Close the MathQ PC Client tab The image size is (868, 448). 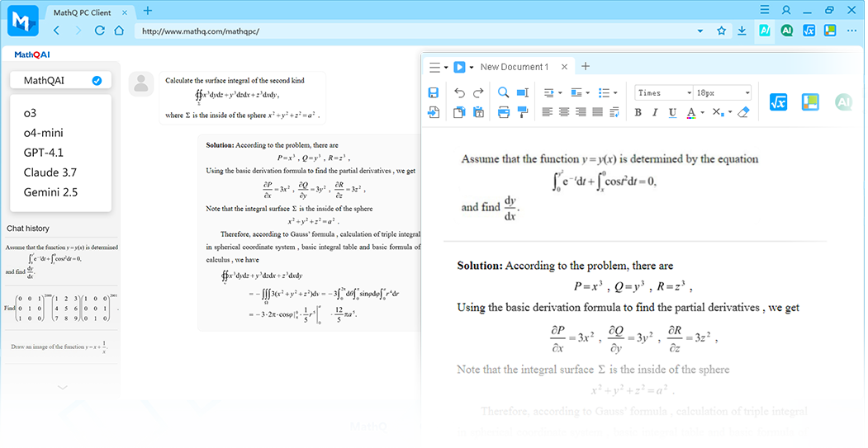click(x=125, y=12)
